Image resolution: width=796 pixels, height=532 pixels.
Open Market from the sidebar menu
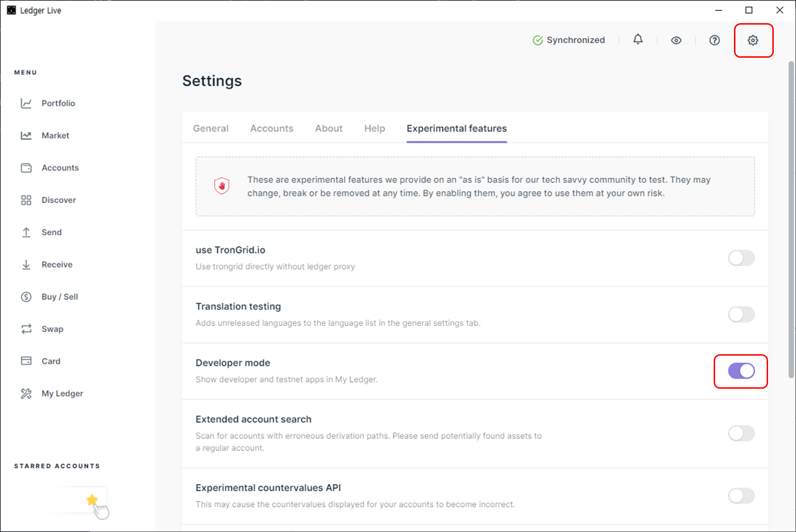pyautogui.click(x=55, y=135)
